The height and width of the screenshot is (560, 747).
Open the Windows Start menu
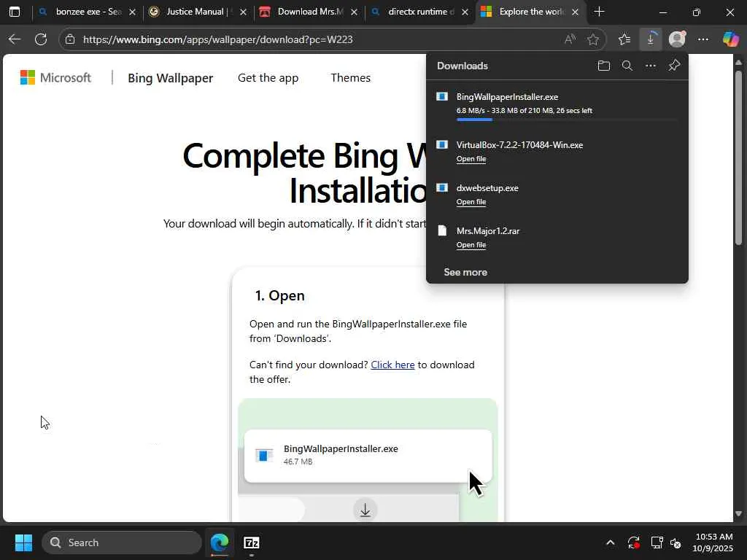tap(23, 542)
